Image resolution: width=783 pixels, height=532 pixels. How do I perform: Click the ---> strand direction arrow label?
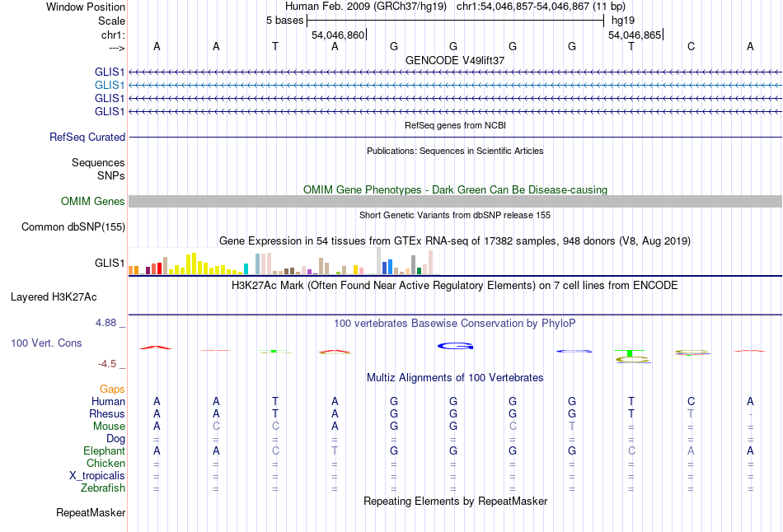tap(117, 48)
